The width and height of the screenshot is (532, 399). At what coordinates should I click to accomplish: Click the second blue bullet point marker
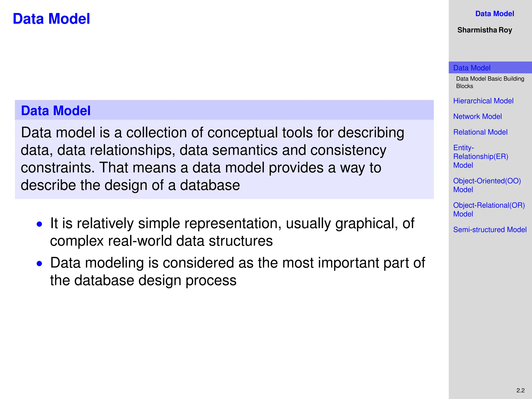click(x=39, y=264)
